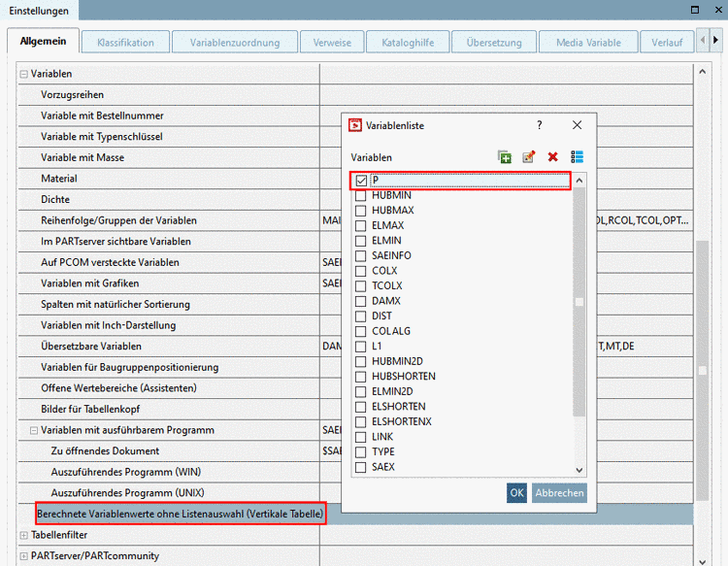Click the select-all list icon

tap(578, 157)
